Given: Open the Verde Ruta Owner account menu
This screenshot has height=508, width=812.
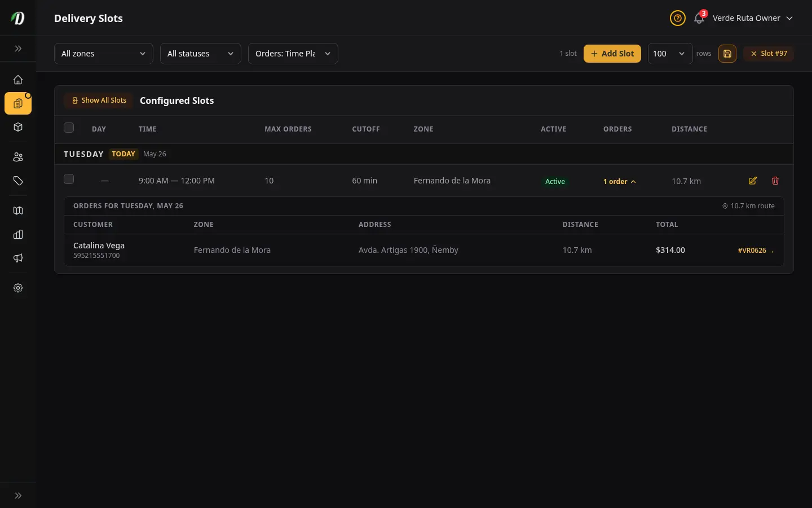Looking at the screenshot, I should [753, 18].
